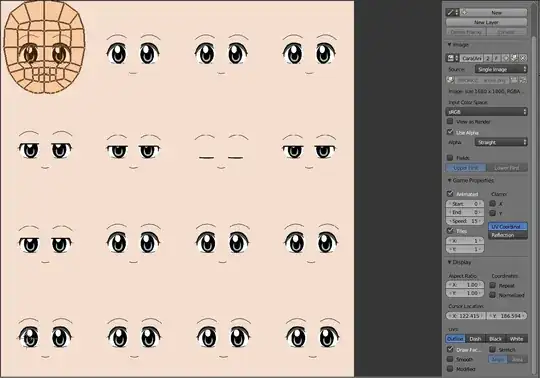Open the Alpha Straight dropdown

pyautogui.click(x=501, y=142)
